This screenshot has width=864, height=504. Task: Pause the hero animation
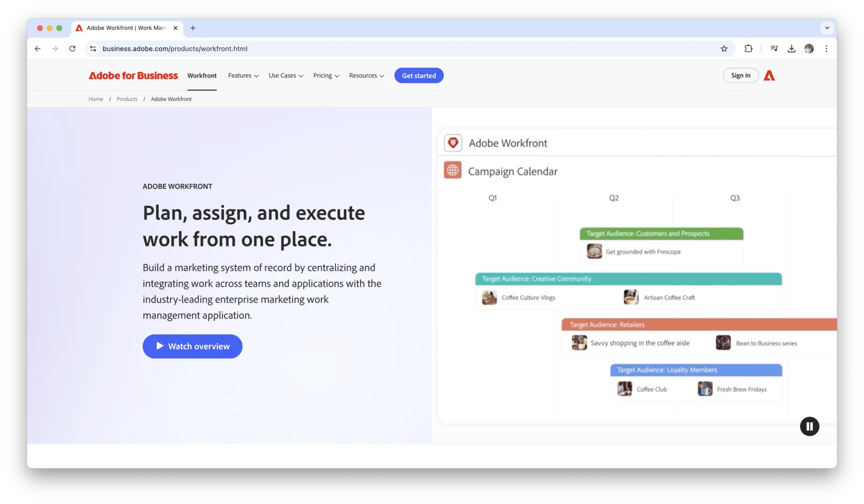coord(809,427)
